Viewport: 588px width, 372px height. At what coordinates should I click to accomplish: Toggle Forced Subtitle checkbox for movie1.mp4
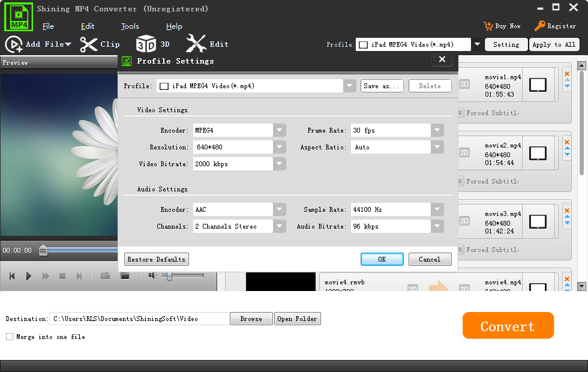tap(461, 113)
